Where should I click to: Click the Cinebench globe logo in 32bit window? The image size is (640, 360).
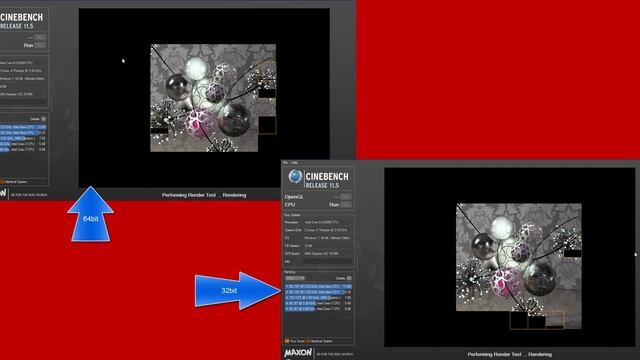(296, 177)
